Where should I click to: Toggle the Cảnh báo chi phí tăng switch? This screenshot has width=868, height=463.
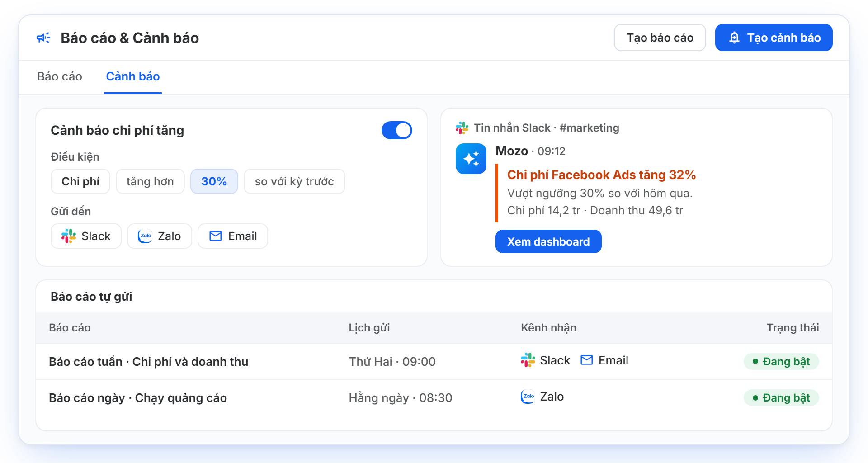[x=397, y=130]
